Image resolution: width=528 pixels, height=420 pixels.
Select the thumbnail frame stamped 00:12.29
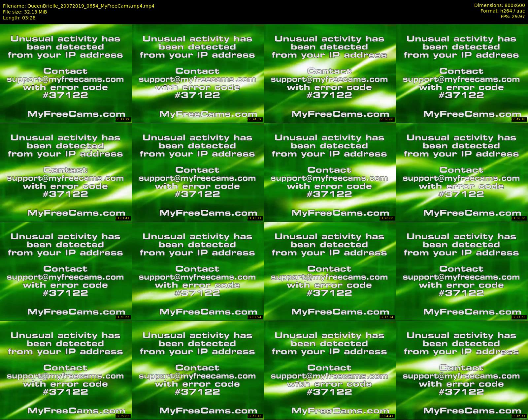pyautogui.click(x=66, y=74)
